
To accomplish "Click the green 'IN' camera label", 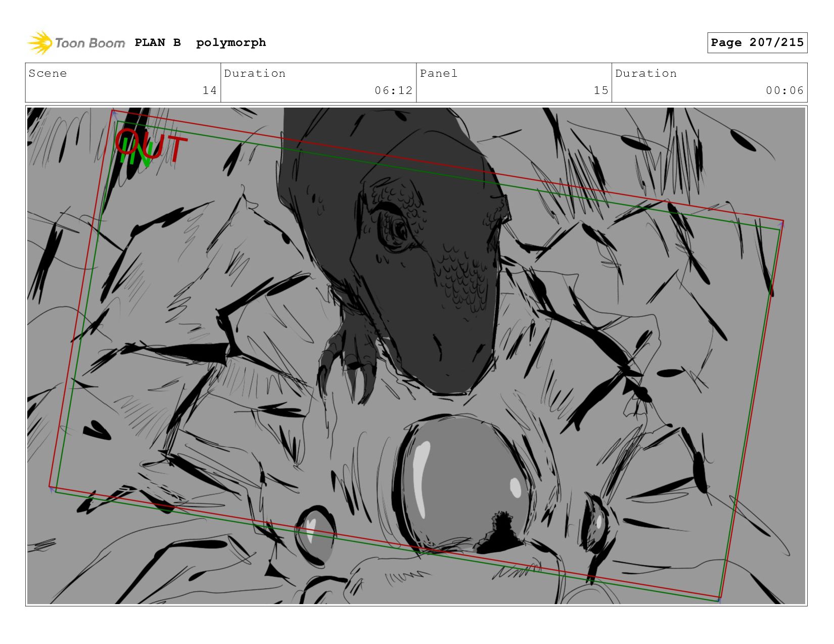I will point(135,152).
